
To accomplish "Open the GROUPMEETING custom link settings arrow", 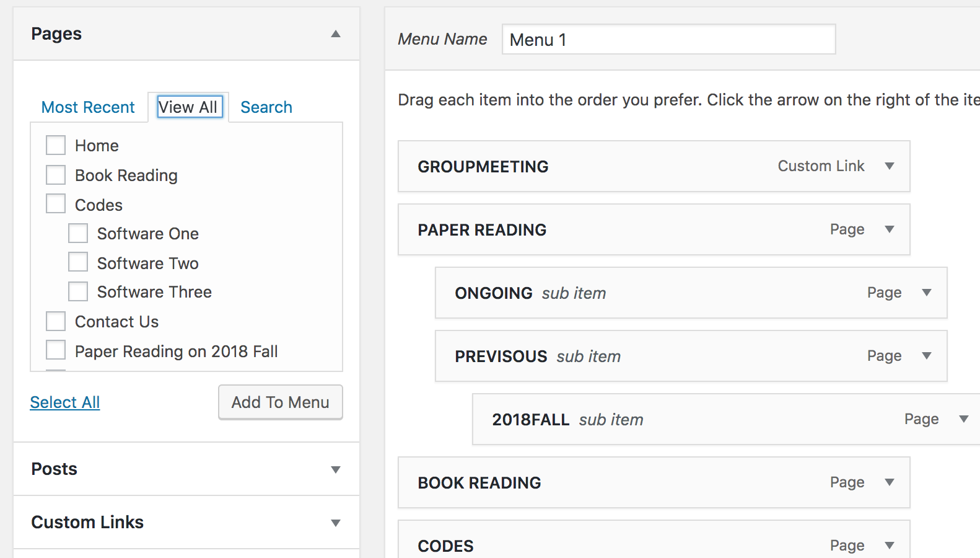I will [x=890, y=166].
